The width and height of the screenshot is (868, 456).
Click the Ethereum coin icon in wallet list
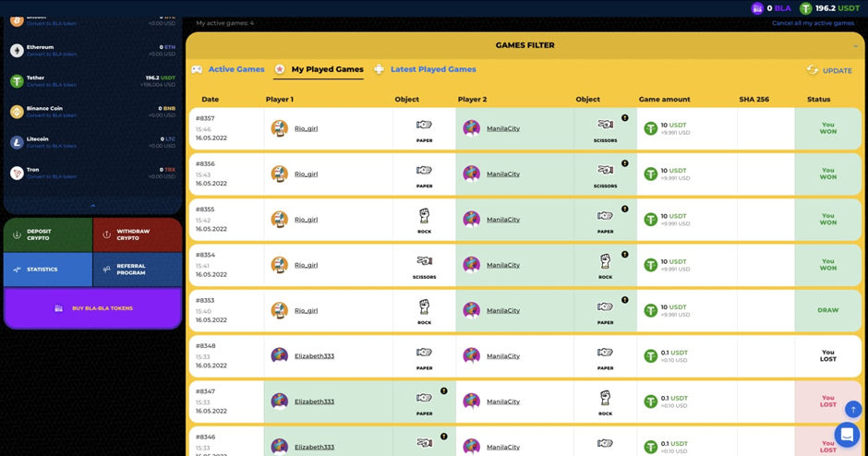tap(17, 51)
